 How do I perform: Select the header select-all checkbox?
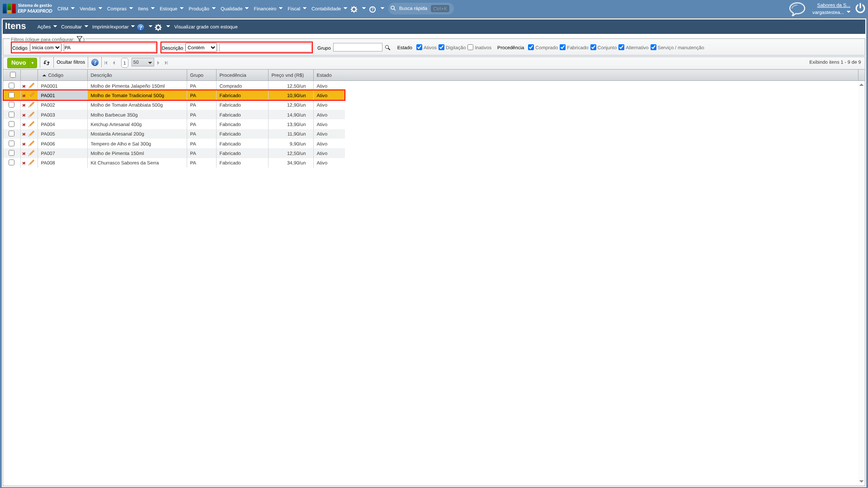(x=13, y=75)
